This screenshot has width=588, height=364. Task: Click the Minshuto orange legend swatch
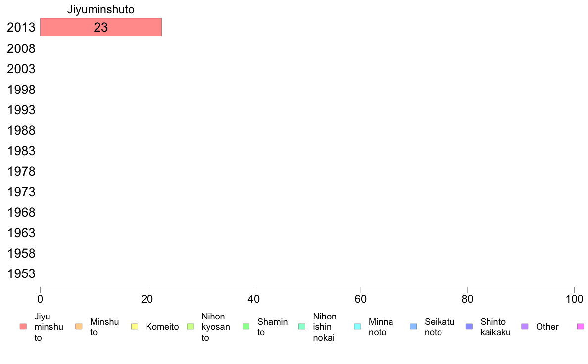[x=79, y=326]
